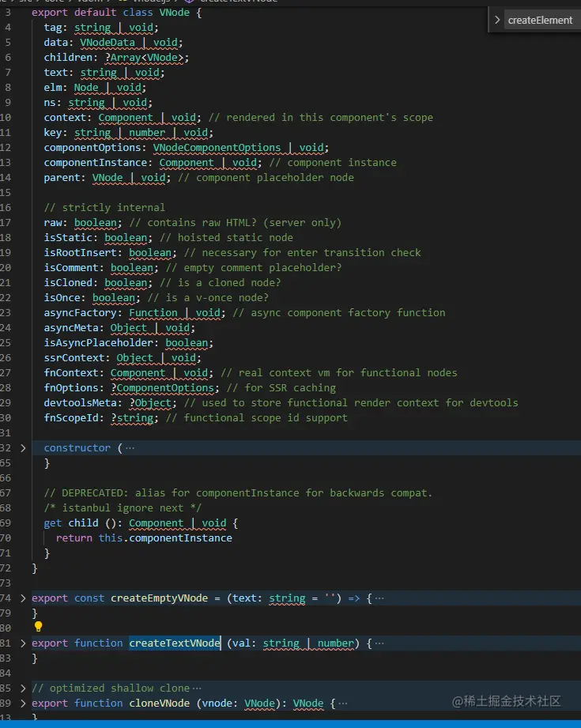Click the istanbul ignore next comment
581x728 pixels.
(123, 508)
